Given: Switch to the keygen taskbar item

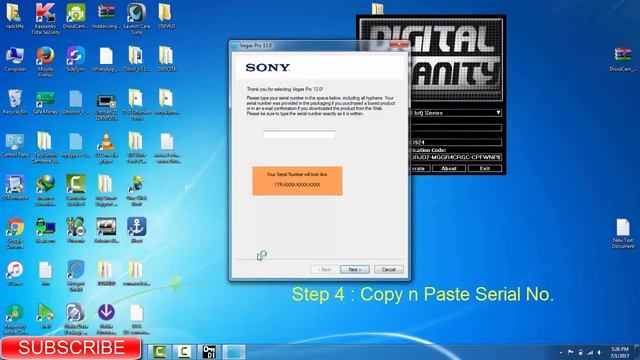Looking at the screenshot, I should pyautogui.click(x=209, y=351).
